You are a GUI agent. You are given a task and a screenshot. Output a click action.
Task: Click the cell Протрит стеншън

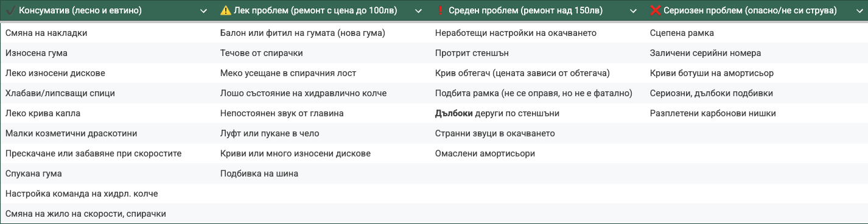click(538, 53)
